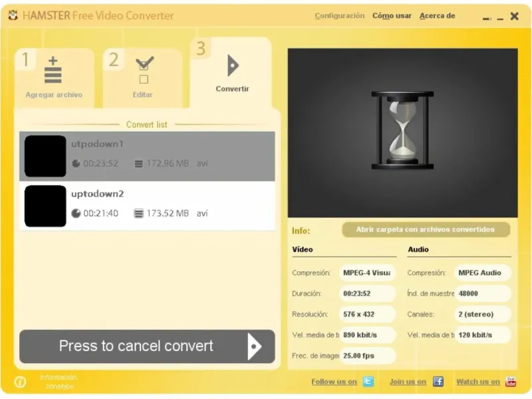
Task: Click the clock icon beside 00:21:40
Action: pyautogui.click(x=76, y=213)
